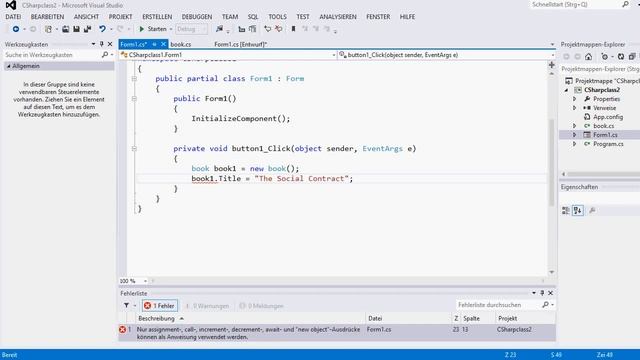Image resolution: width=640 pixels, height=360 pixels.
Task: Click the filter funnel icon in Fehlerliste
Action: pyautogui.click(x=127, y=305)
